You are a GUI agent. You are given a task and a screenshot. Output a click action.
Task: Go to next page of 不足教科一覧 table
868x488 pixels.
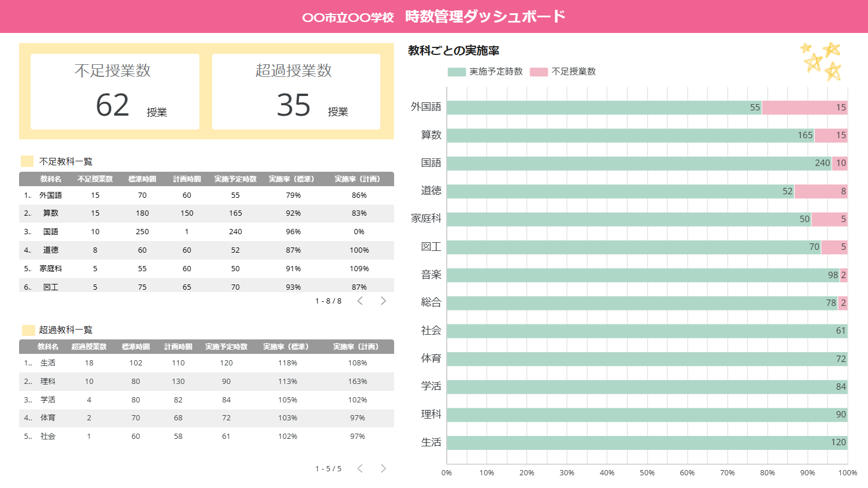383,301
